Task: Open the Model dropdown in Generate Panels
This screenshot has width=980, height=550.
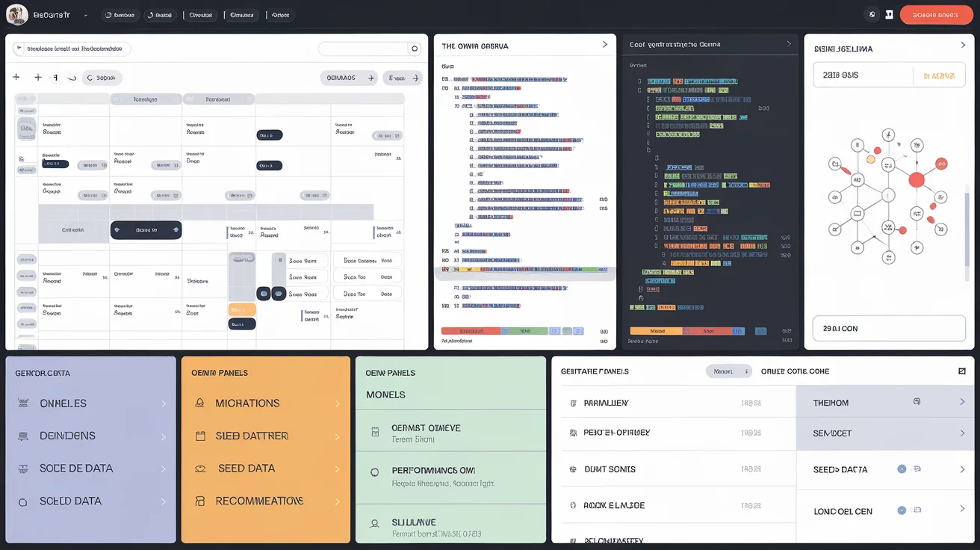Action: pyautogui.click(x=728, y=371)
